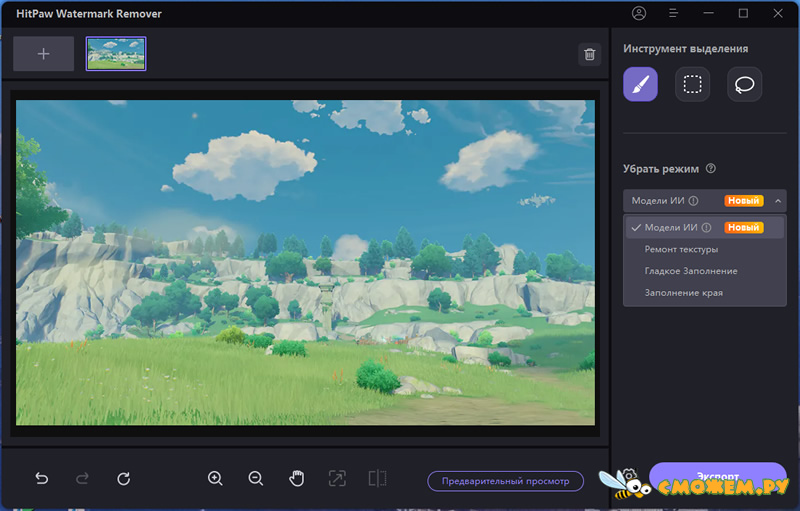Click the add image plus button
Viewport: 800px width, 511px height.
pyautogui.click(x=43, y=54)
